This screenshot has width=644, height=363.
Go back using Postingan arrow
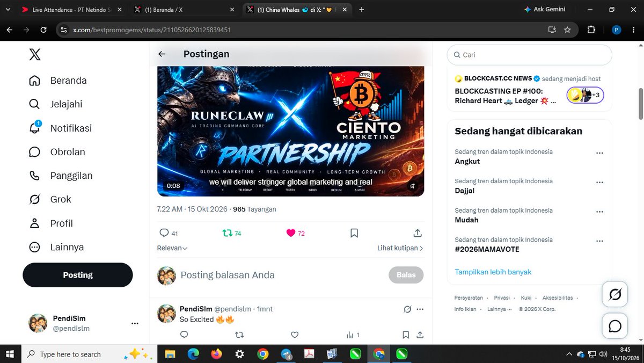pos(162,54)
